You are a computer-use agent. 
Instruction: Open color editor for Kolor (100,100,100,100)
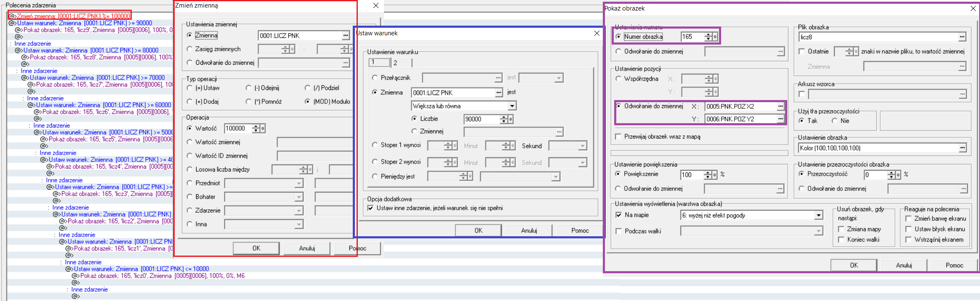[x=962, y=148]
